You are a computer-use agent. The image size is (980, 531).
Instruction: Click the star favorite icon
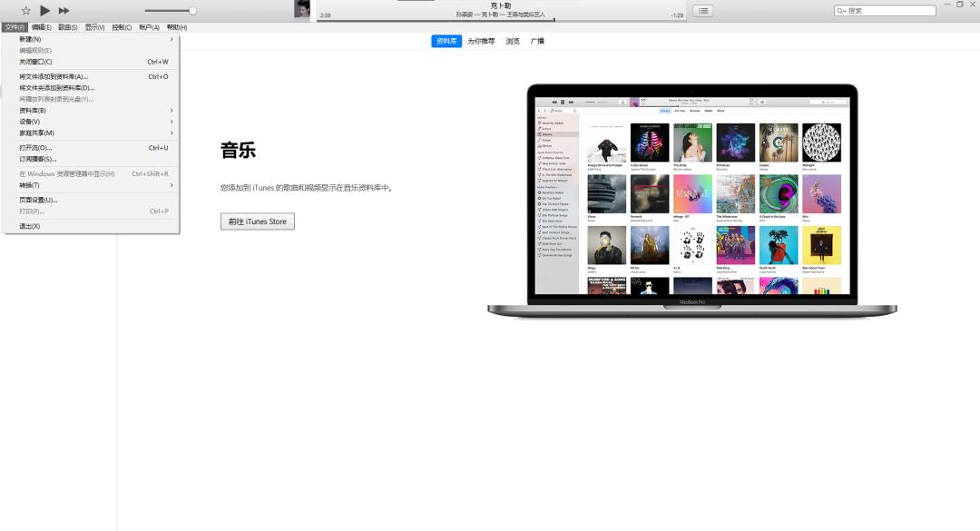[25, 11]
